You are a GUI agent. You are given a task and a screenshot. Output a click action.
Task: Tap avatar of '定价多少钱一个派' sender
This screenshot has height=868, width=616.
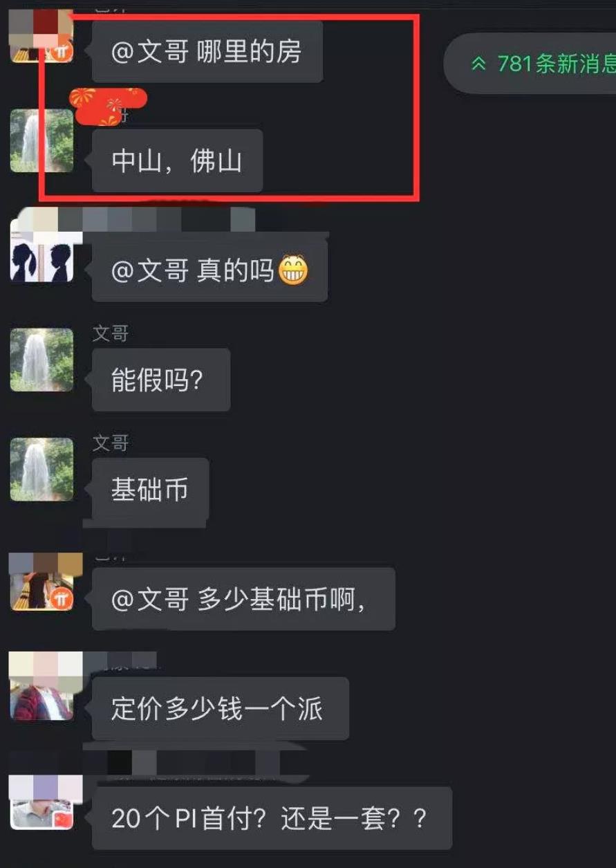pos(41,688)
